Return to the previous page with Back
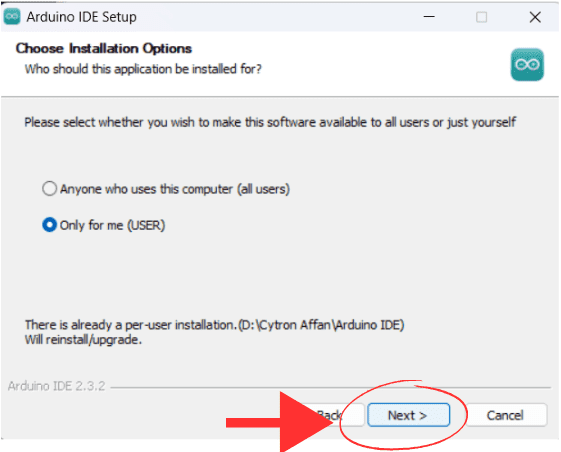561x452 pixels. pos(329,415)
